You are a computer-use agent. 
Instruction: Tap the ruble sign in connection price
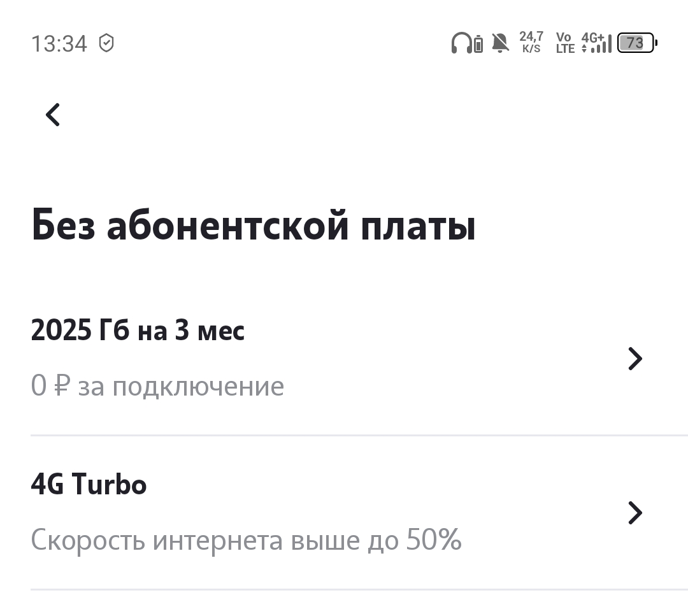(62, 385)
